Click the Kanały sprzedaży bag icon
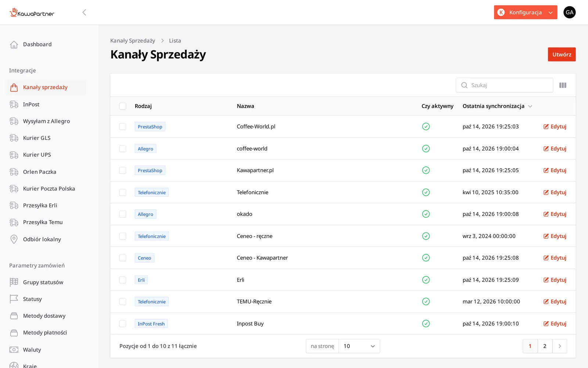This screenshot has height=368, width=588. pyautogui.click(x=14, y=88)
